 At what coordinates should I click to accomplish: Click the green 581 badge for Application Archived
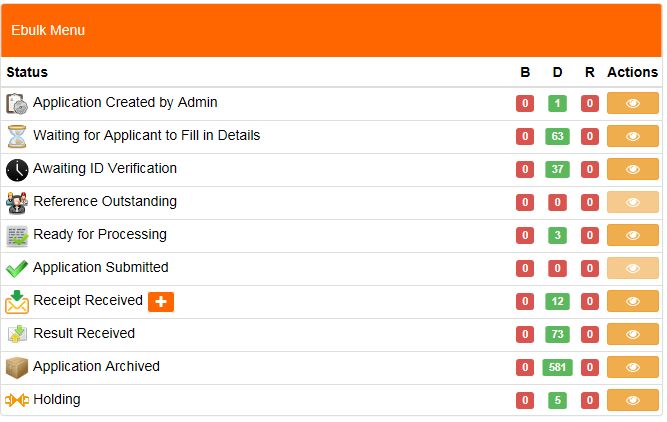(557, 367)
